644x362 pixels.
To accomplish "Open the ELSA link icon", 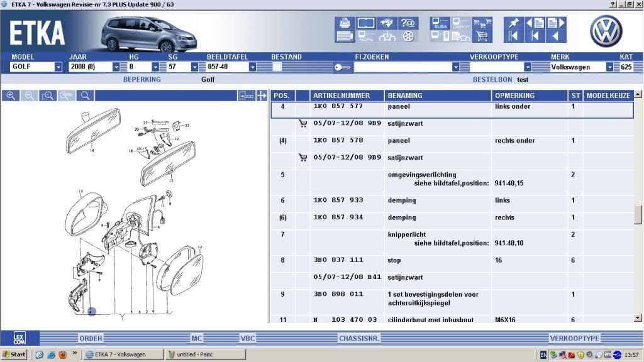I will coord(440,23).
